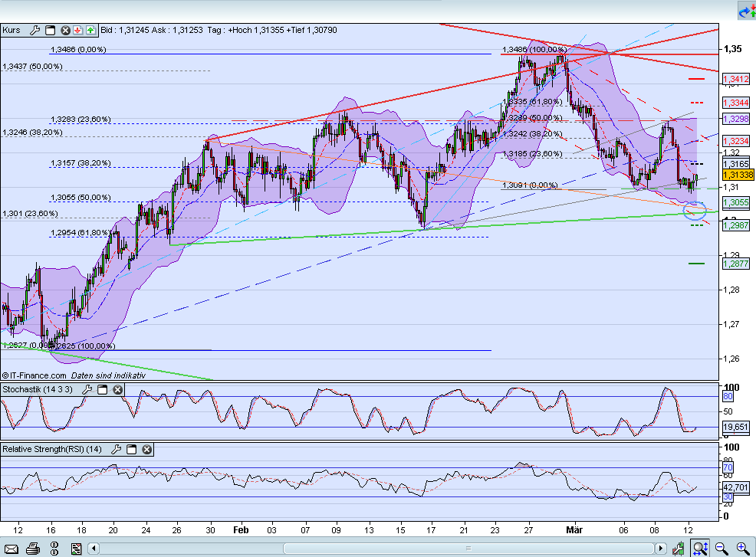Click Fibonacci label 1,3486 (0,00%)
Screen dimensions: 756x557
[x=78, y=50]
